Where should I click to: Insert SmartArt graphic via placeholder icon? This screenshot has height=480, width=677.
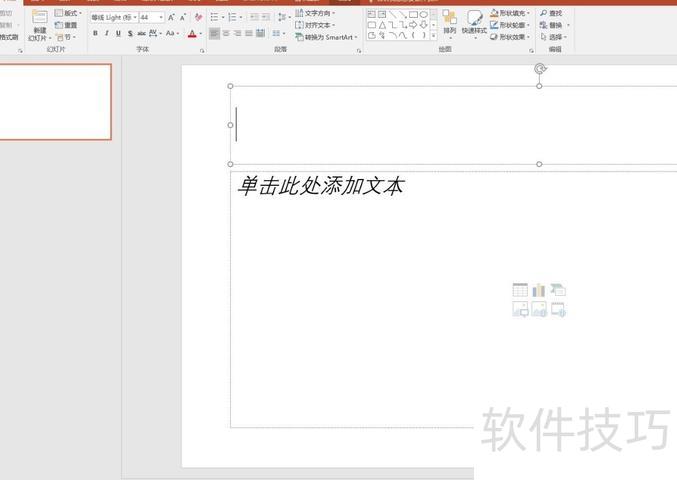558,290
